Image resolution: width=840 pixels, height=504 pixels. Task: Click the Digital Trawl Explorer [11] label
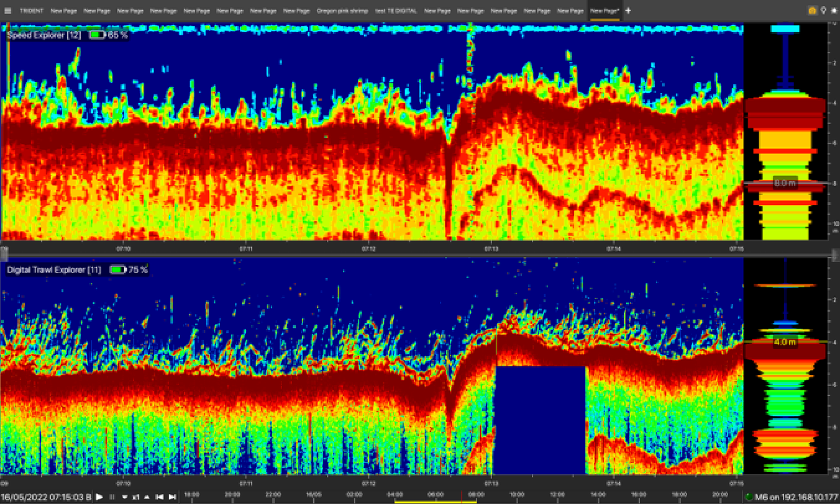coord(54,270)
